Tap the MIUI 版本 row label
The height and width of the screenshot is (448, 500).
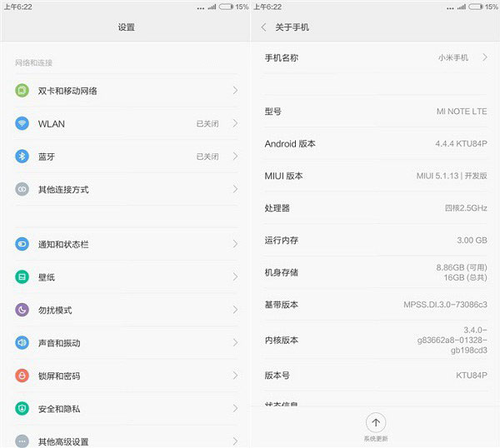tap(283, 176)
